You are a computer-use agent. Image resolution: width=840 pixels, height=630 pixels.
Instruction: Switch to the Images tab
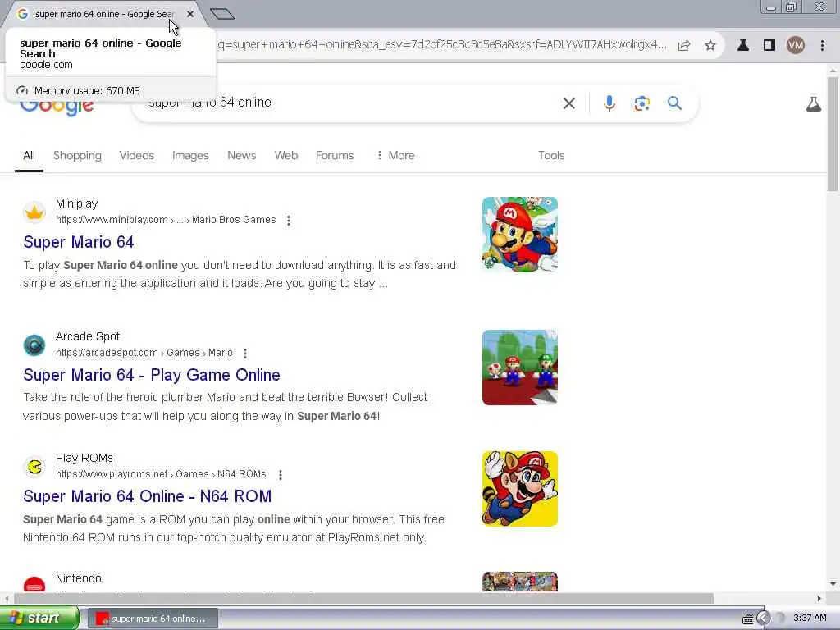pyautogui.click(x=190, y=155)
